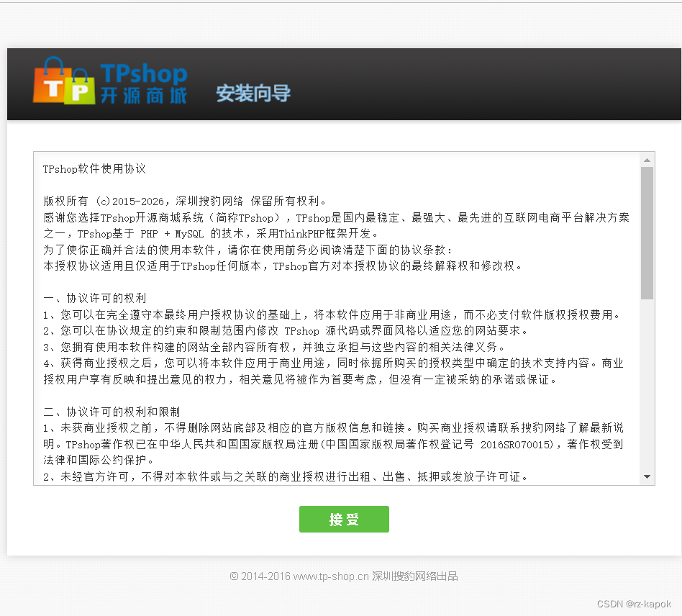The width and height of the screenshot is (682, 616).
Task: Click the green 接受 accept button
Action: 344,519
